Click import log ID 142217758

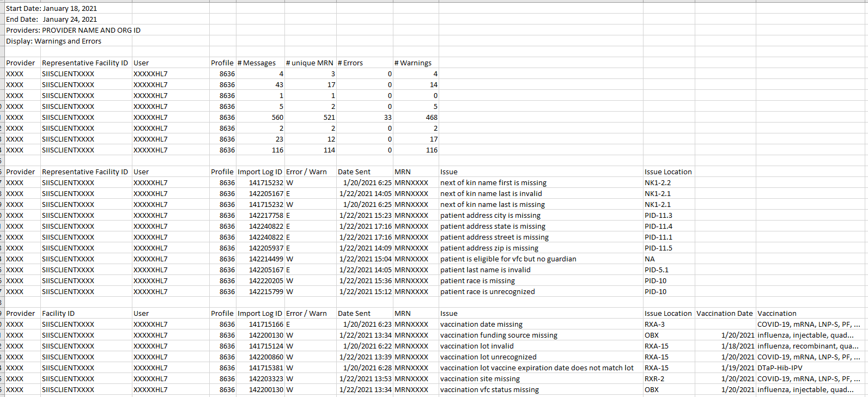tap(260, 216)
